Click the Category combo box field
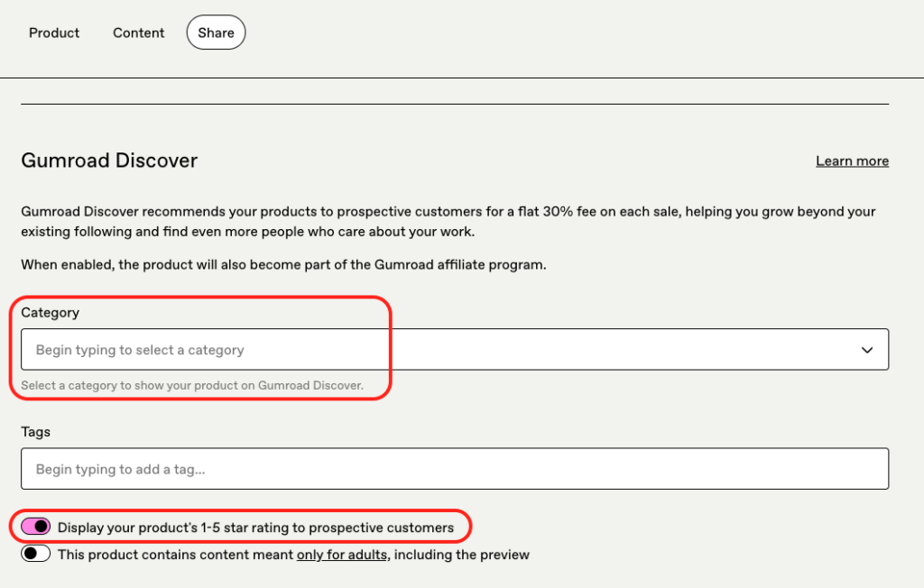924x588 pixels. 455,349
